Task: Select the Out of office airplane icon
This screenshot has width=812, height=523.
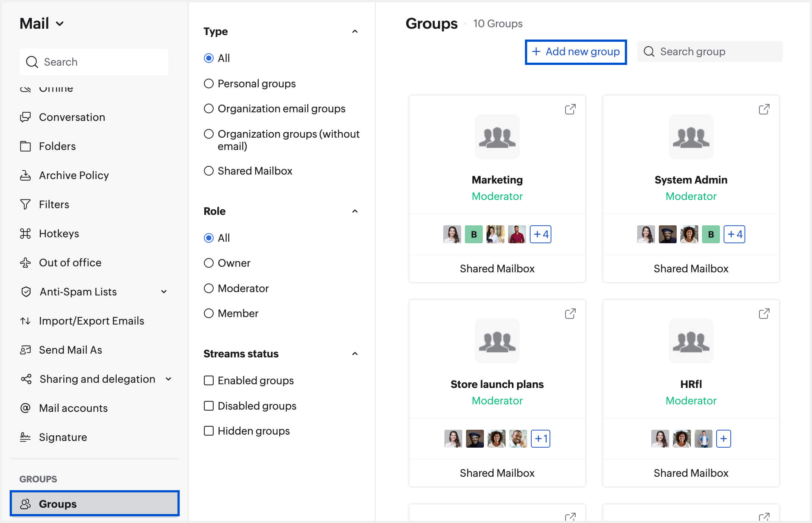Action: 25,262
